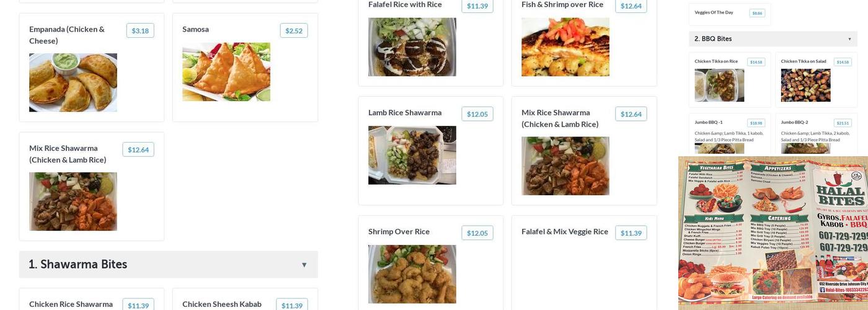Screen dimensions: 868x310
Task: Open the Empanada (Chicken & Cheese) photo
Action: [73, 82]
